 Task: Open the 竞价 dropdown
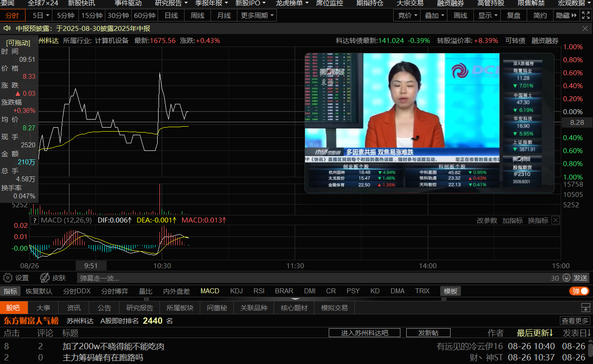(408, 15)
